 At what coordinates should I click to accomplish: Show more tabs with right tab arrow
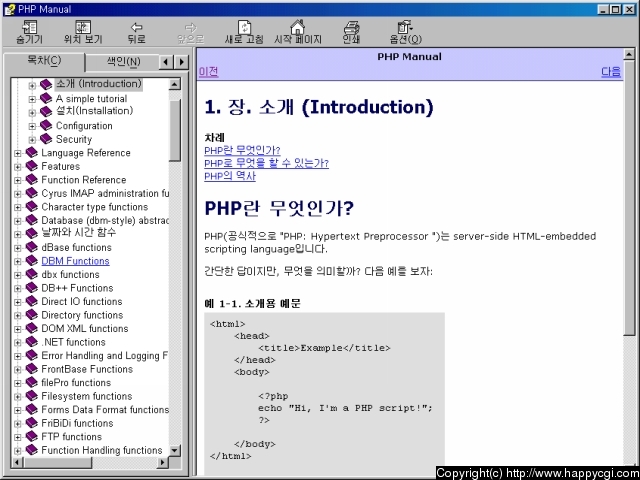(x=181, y=62)
